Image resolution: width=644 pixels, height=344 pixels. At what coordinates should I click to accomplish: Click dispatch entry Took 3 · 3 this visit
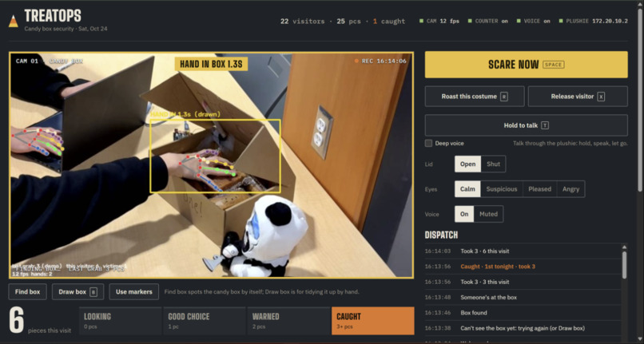pyautogui.click(x=523, y=282)
